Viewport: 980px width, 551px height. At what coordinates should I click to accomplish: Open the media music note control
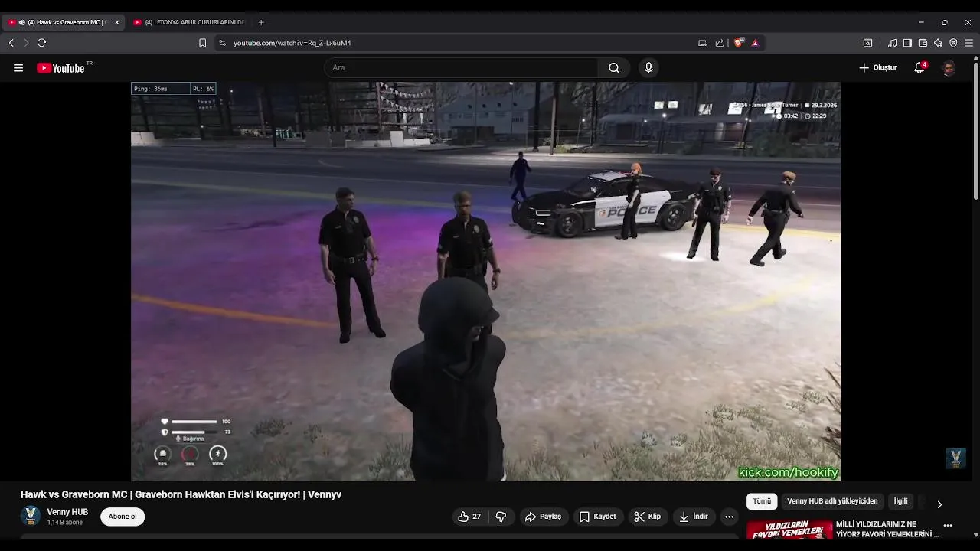tap(892, 43)
